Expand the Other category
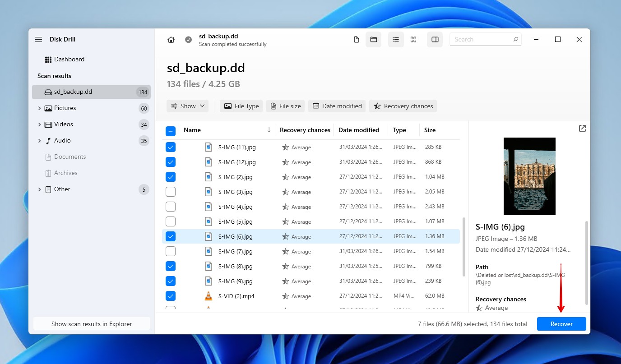The image size is (621, 364). tap(40, 189)
